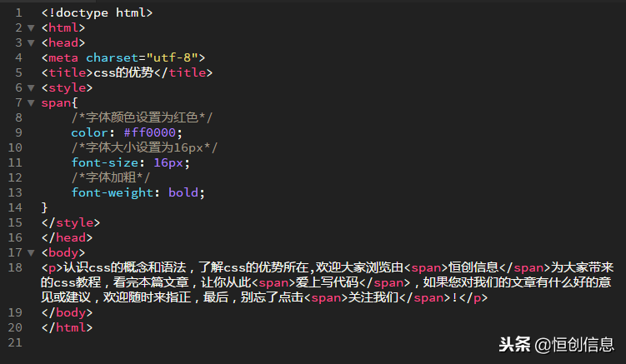Image resolution: width=626 pixels, height=364 pixels.
Task: Click the doctype html declaration
Action: [97, 13]
